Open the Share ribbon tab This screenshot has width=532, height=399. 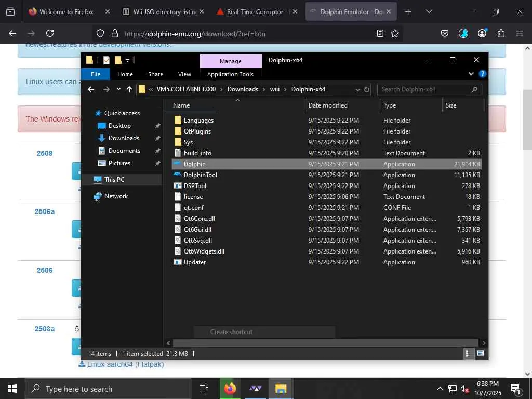click(x=155, y=74)
